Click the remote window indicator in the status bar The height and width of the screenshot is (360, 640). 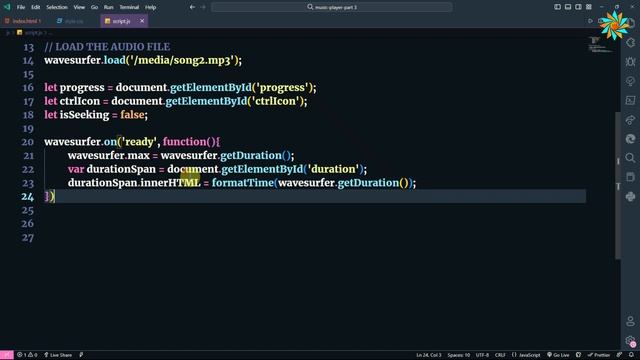point(7,355)
